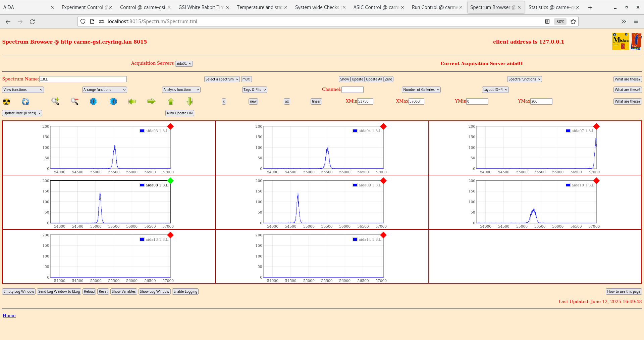This screenshot has width=644, height=340.
Task: Open the Select a spectrum dropdown
Action: pyautogui.click(x=221, y=79)
